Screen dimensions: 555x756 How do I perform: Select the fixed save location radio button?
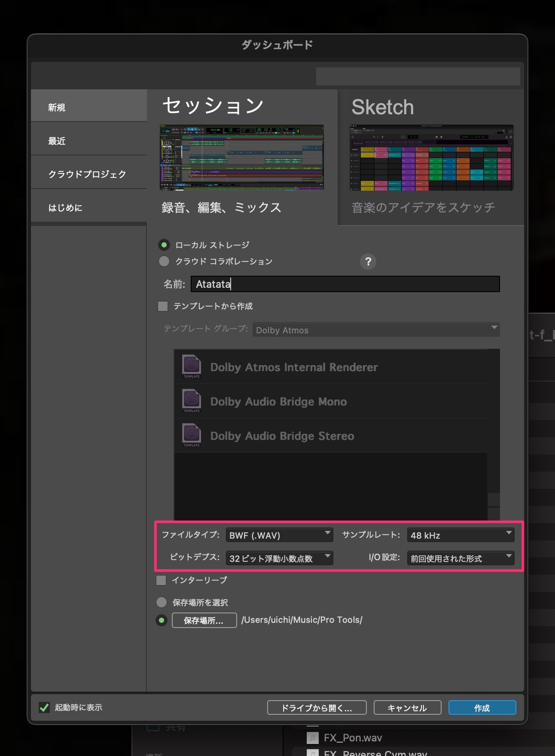[x=162, y=620]
